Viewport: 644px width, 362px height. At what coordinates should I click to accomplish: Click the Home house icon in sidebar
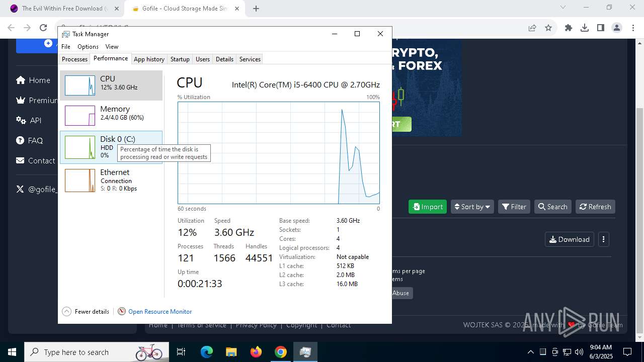21,80
